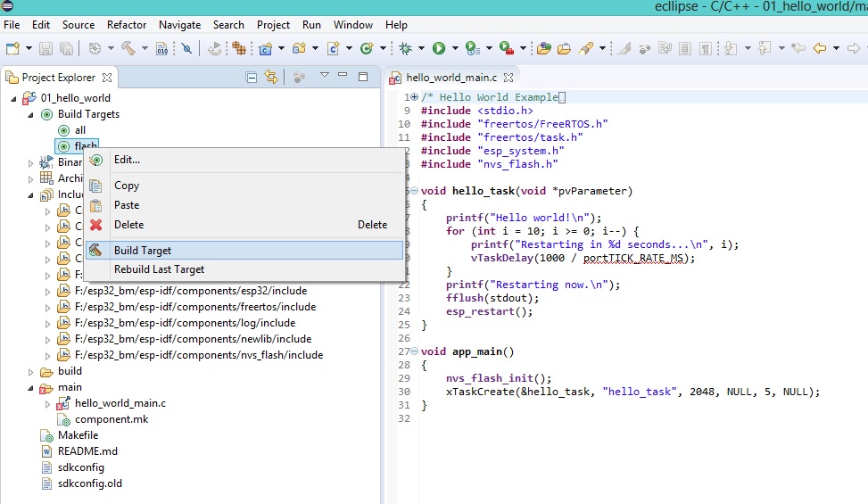Select Build Target from context menu
Viewport: 868px width, 504px height.
tap(143, 251)
